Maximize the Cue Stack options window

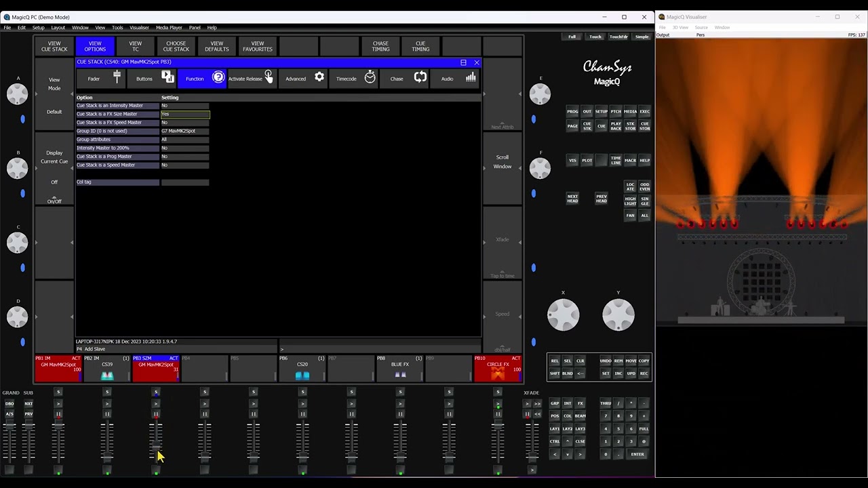point(463,62)
